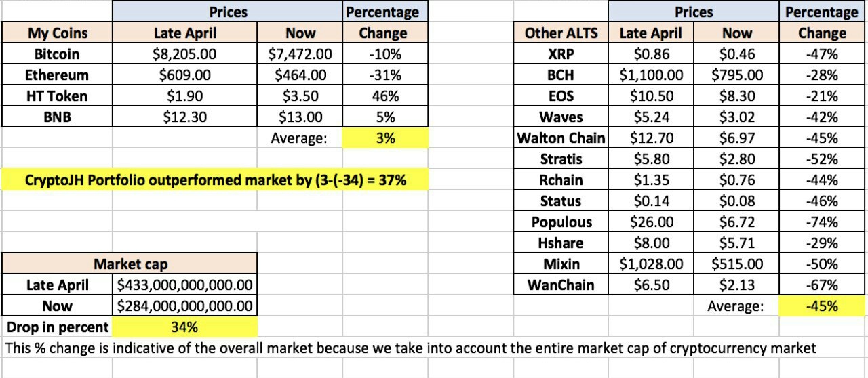Click the yellow 34% drop cell
This screenshot has height=378, width=868.
(x=184, y=327)
